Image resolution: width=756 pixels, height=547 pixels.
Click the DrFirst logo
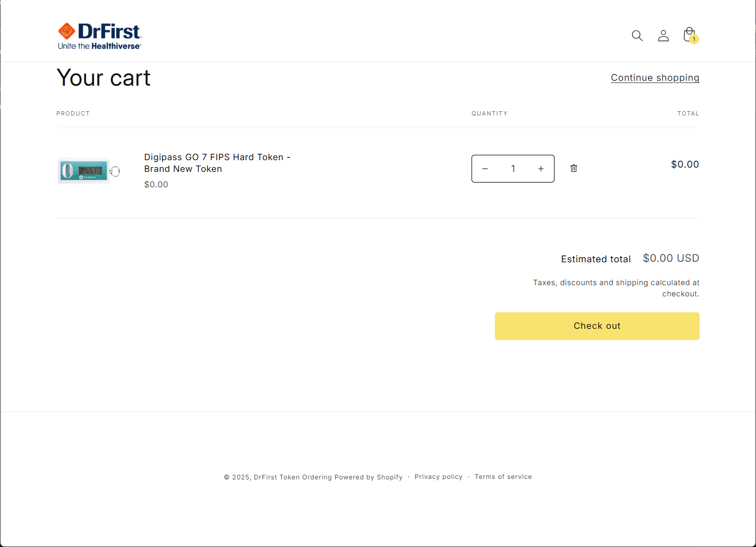99,36
